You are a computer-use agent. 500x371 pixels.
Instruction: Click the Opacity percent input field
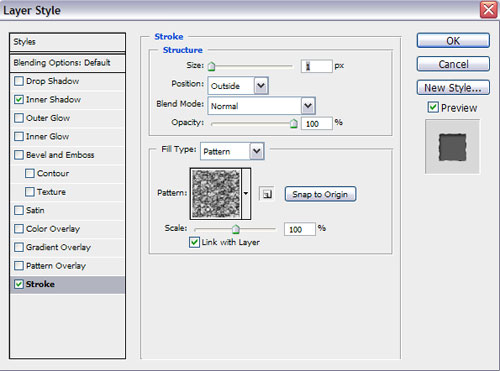pyautogui.click(x=317, y=124)
